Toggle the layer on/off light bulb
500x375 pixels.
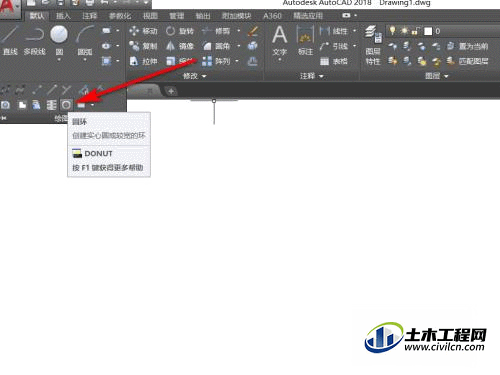pyautogui.click(x=393, y=31)
